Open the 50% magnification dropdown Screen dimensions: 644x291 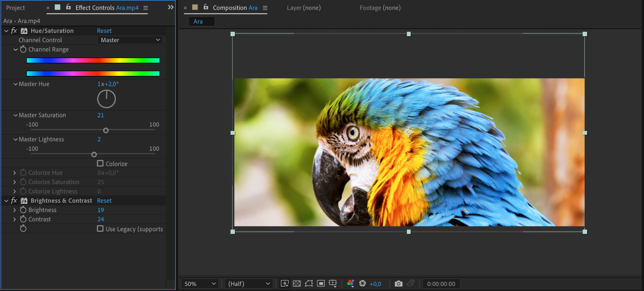pyautogui.click(x=200, y=284)
